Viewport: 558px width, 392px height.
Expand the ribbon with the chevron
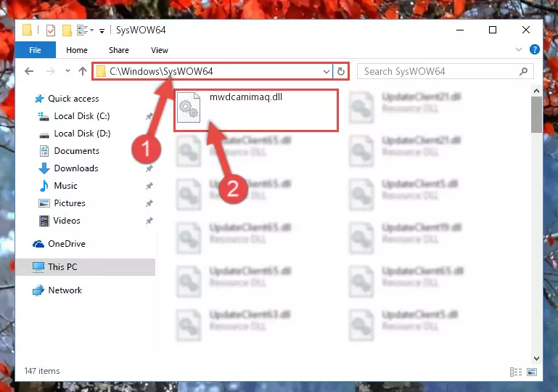click(519, 50)
